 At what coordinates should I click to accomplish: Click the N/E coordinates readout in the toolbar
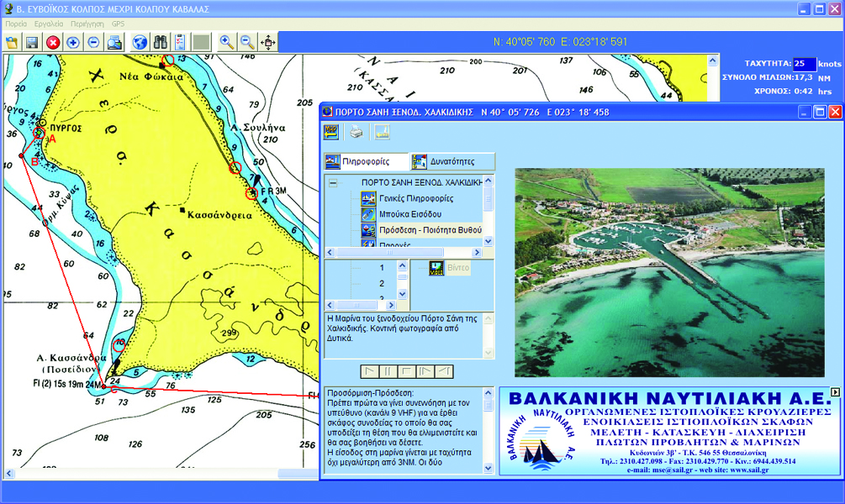point(560,42)
